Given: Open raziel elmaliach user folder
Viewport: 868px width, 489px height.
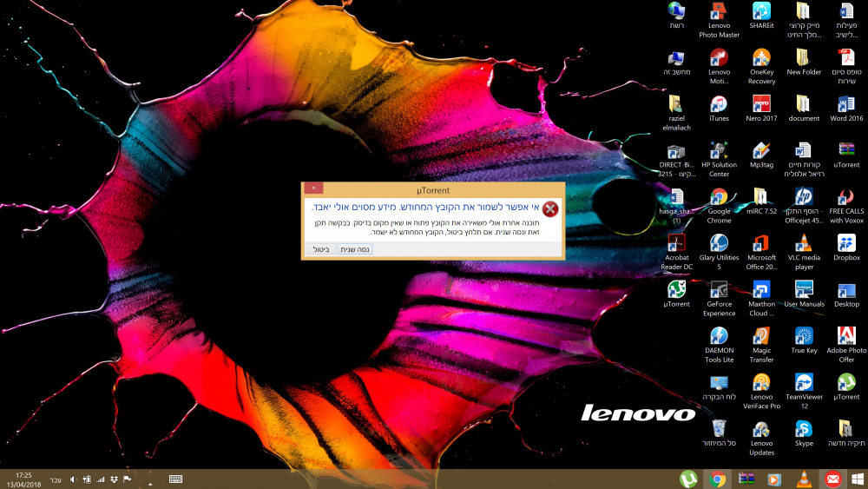Looking at the screenshot, I should (676, 113).
